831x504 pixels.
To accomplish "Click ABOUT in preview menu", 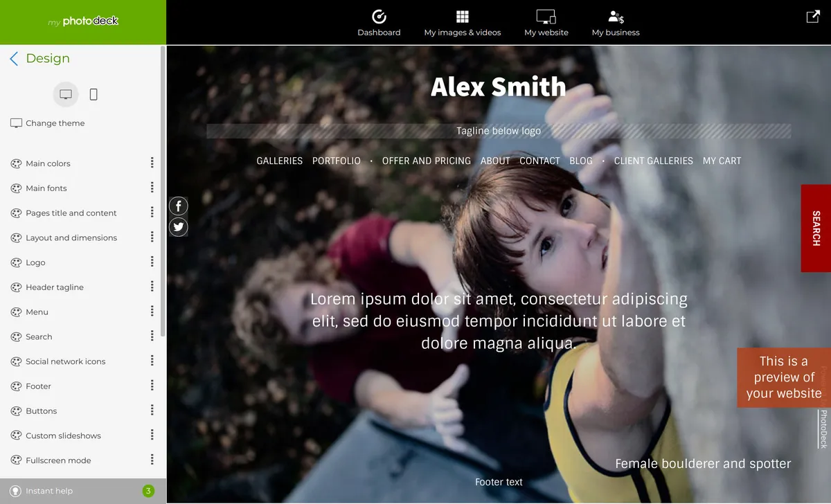I will coord(495,161).
